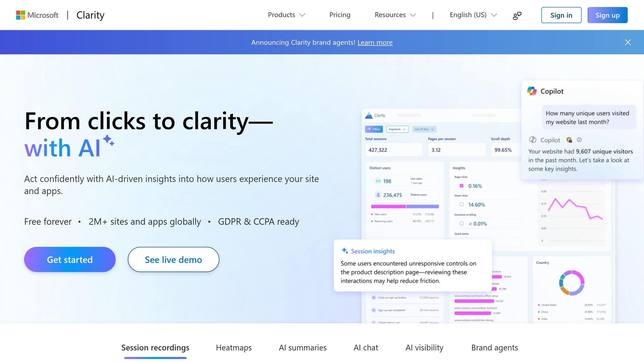The width and height of the screenshot is (644, 362).
Task: Click the Clarity logo in dashboard preview
Action: tap(375, 115)
